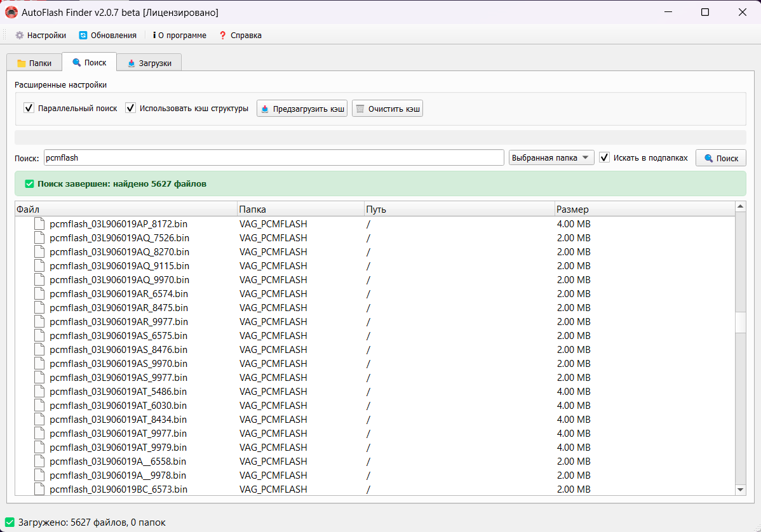761x532 pixels.
Task: Toggle the Параллельный поиск checkbox
Action: click(x=29, y=109)
